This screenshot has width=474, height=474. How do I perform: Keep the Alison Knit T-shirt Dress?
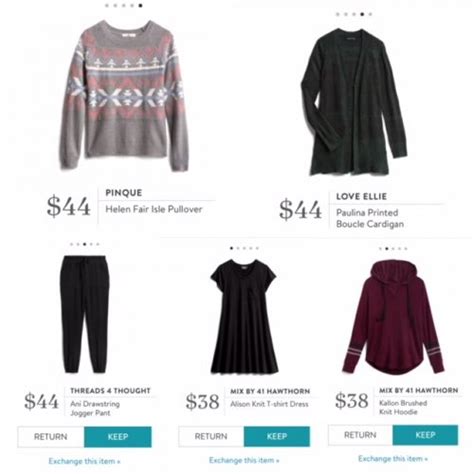[277, 436]
